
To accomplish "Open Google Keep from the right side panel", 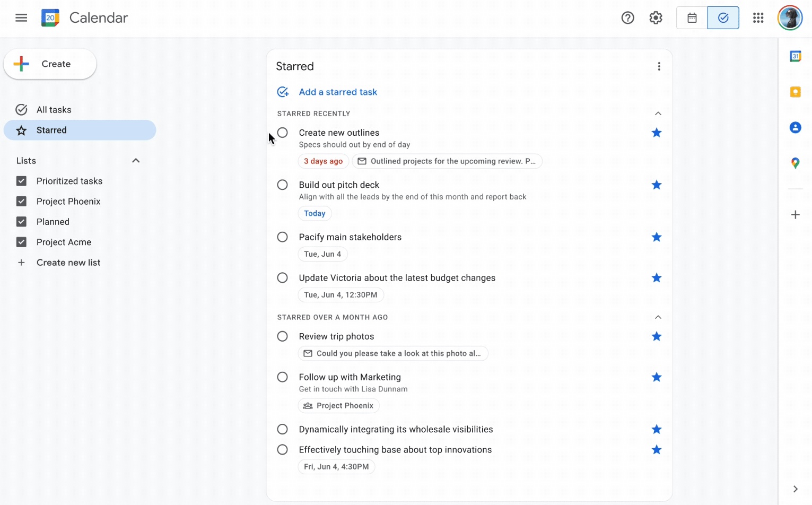I will [x=796, y=91].
